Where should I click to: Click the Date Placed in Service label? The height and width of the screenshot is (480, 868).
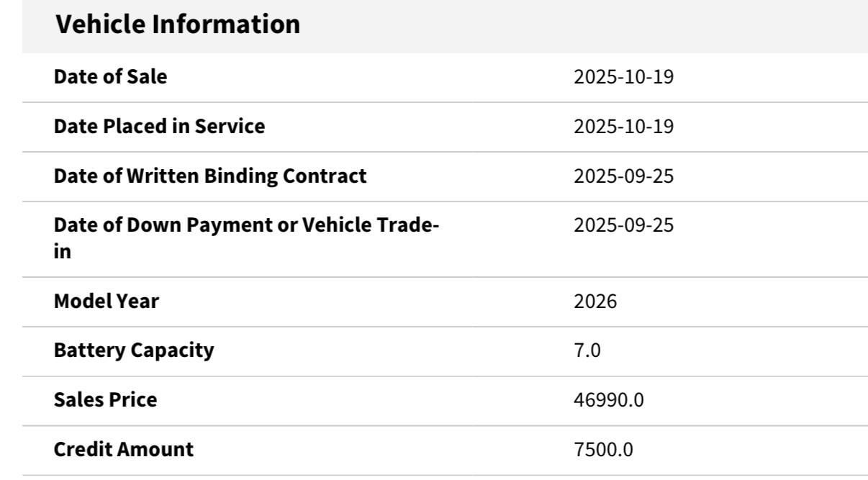(x=159, y=127)
